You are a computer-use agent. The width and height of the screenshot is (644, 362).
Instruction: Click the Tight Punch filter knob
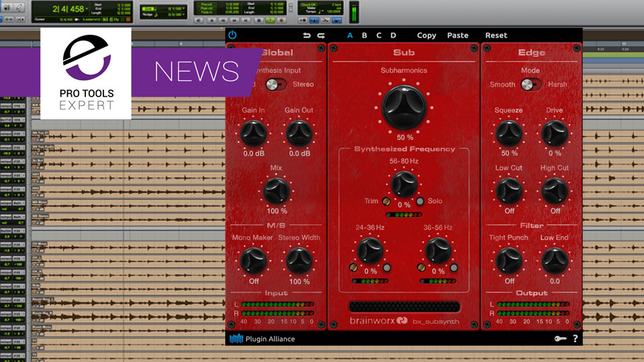coord(509,261)
